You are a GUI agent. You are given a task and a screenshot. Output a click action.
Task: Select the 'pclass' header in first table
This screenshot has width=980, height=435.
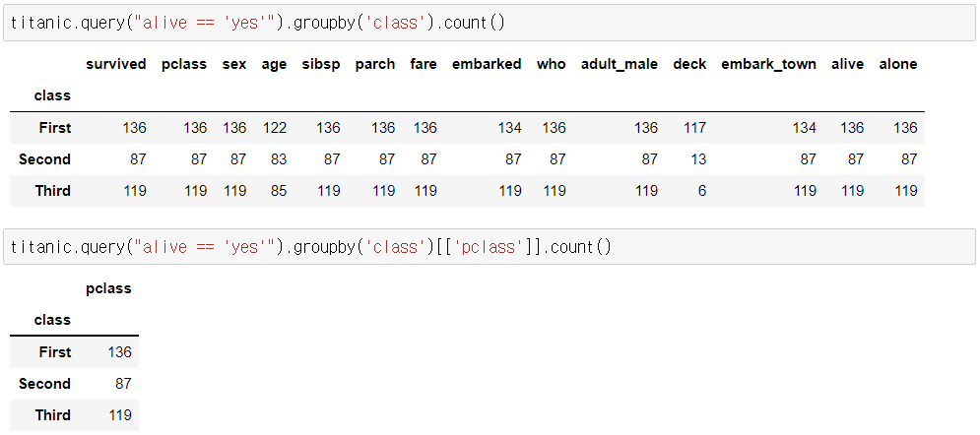tap(184, 64)
